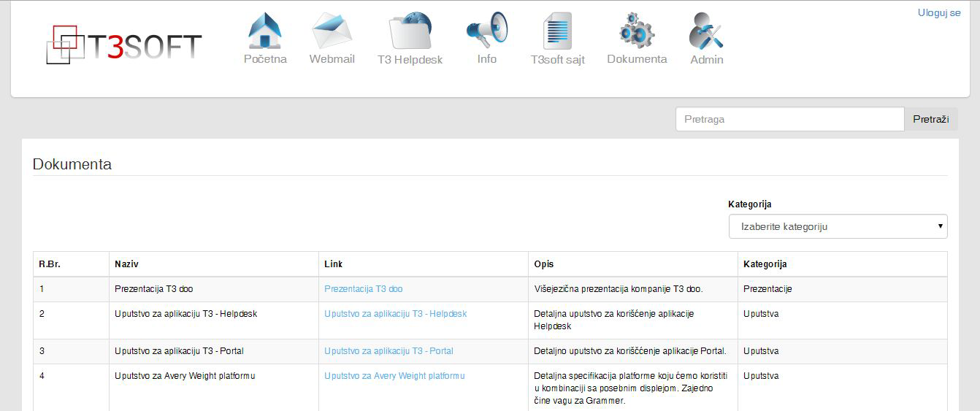Click the Webmail menu label
This screenshot has height=411, width=980.
click(332, 59)
